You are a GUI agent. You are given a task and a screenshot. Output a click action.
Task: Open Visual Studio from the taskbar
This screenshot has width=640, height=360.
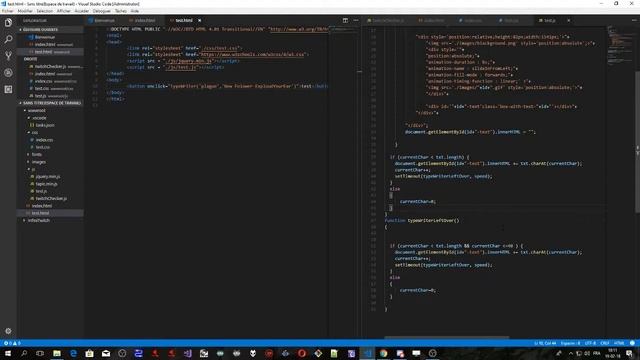click(x=188, y=353)
